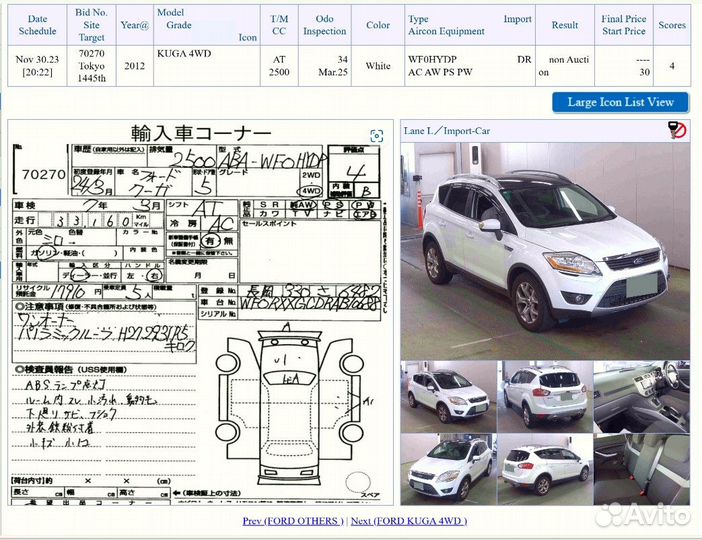The height and width of the screenshot is (540, 702).
Task: Click the auction sheet scan image
Action: pyautogui.click(x=200, y=312)
